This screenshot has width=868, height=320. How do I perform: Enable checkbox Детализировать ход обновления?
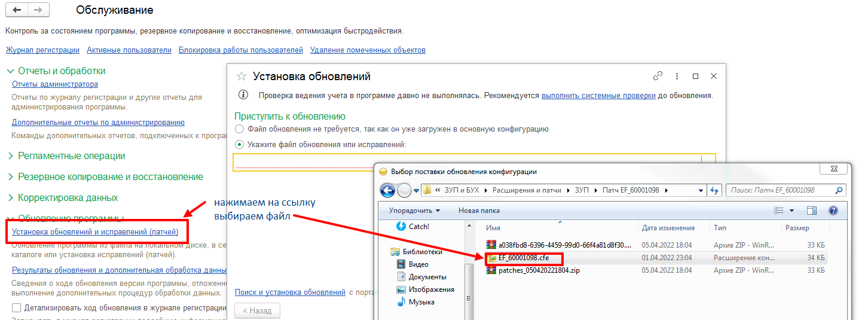pos(16,308)
